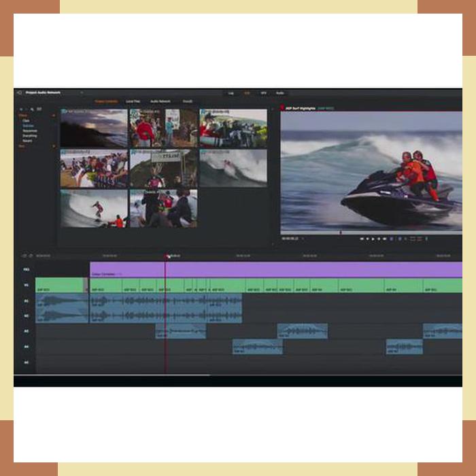Select the white wave surfer clip thumbnail

tap(233, 168)
